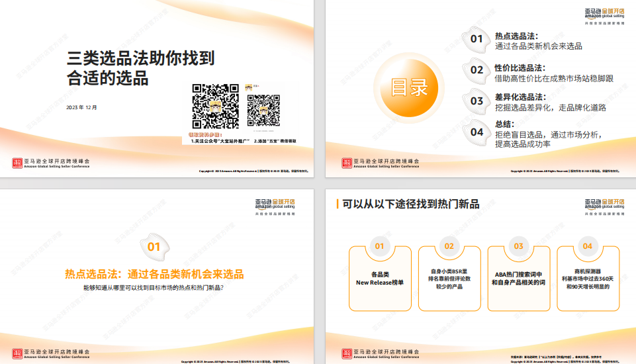This screenshot has height=364, width=636.
Task: Click the copyright line on title slide
Action: [x=253, y=171]
